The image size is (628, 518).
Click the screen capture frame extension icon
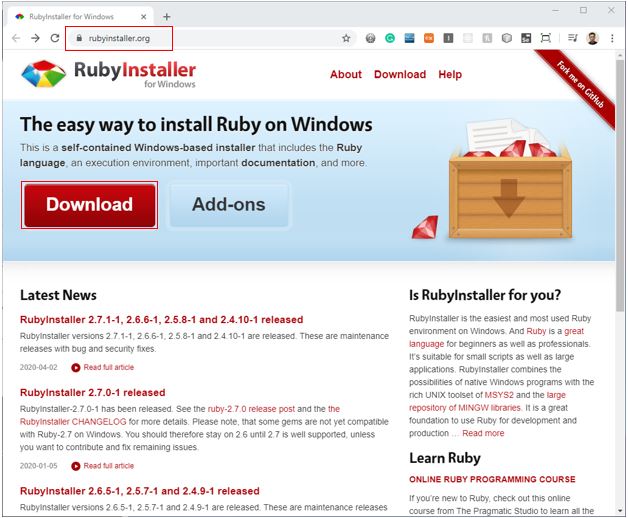point(545,38)
